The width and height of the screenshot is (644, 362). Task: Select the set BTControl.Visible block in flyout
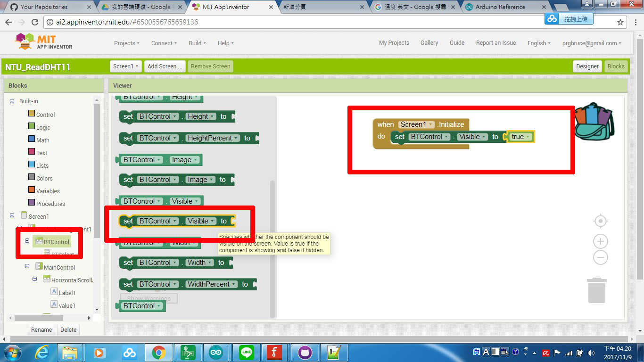tap(177, 221)
